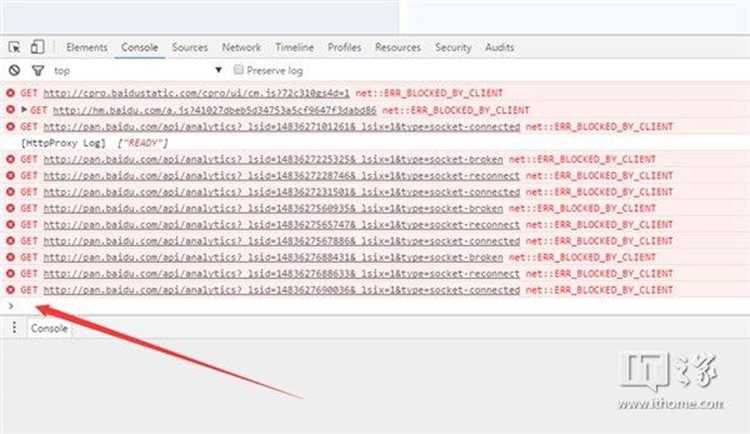Click ERR_BLOCKED_BY_CLIENT text on cpro.baidustatic.com row

[429, 93]
